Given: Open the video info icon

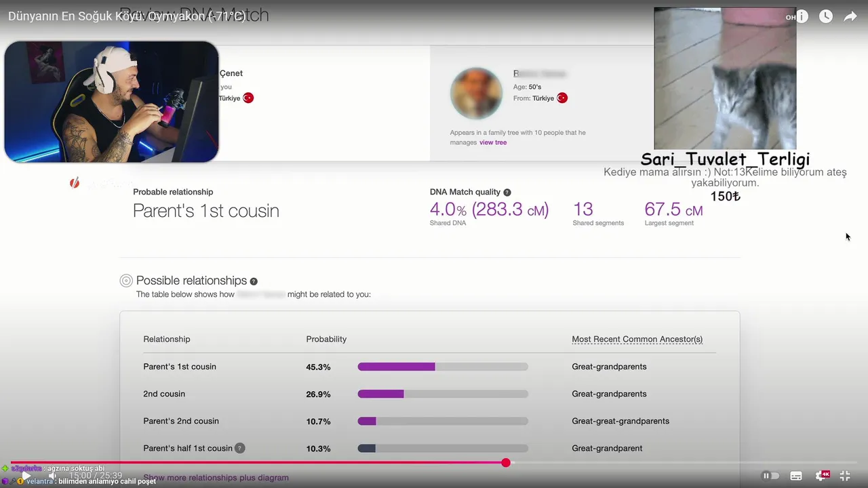Looking at the screenshot, I should [x=802, y=16].
